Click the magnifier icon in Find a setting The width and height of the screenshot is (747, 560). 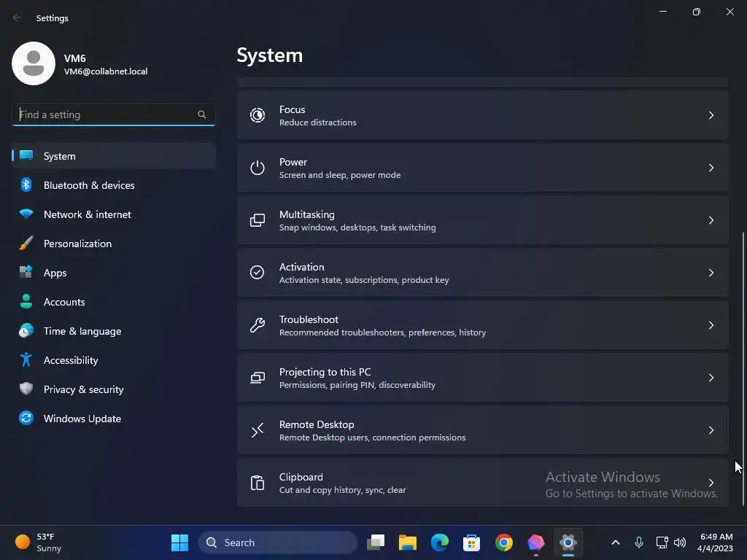coord(202,114)
